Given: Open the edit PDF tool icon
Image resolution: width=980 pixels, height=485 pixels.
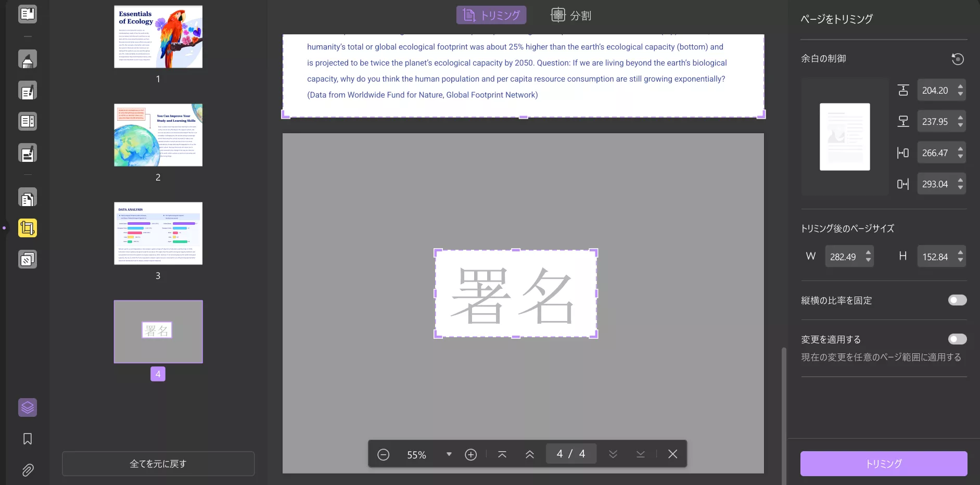Looking at the screenshot, I should (x=28, y=91).
